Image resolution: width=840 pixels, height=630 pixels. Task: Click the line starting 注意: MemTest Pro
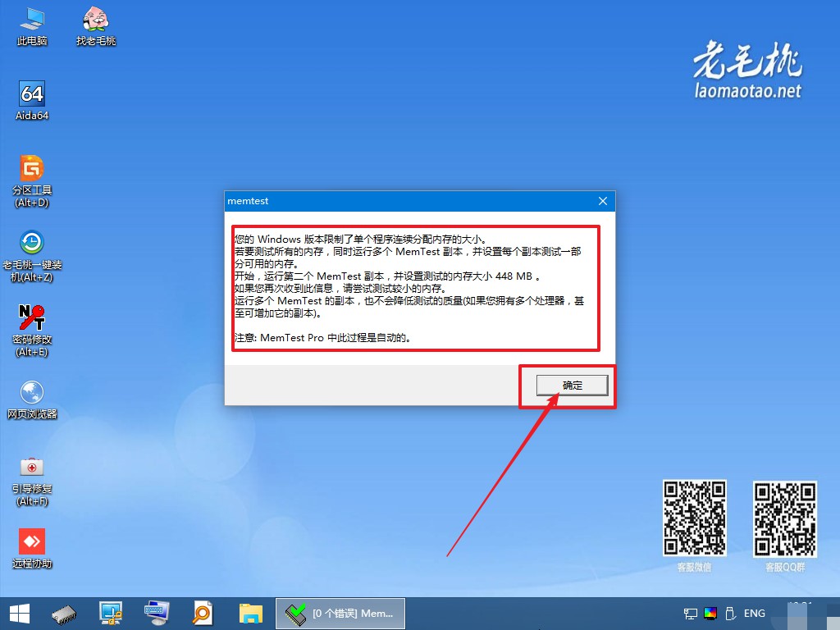tap(322, 338)
